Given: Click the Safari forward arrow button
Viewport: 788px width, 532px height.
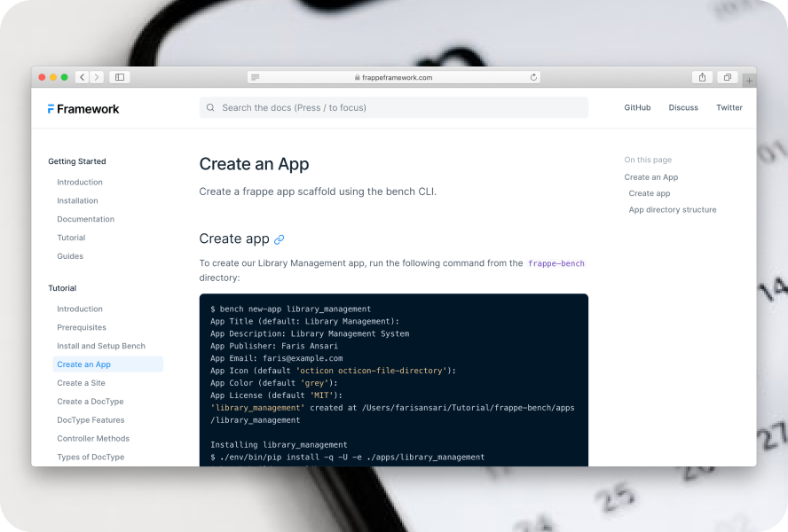Looking at the screenshot, I should point(97,77).
